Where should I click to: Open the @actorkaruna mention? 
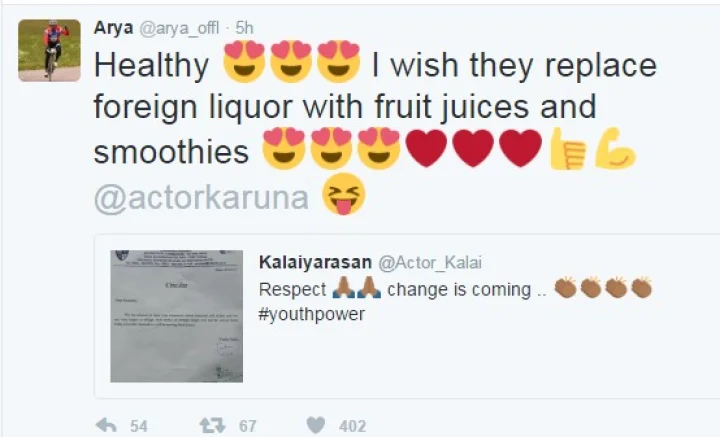[201, 198]
